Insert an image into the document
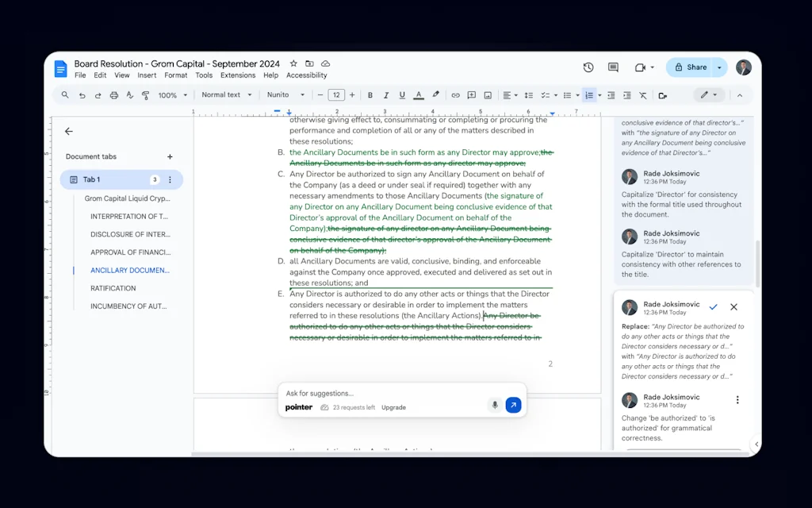 tap(487, 94)
